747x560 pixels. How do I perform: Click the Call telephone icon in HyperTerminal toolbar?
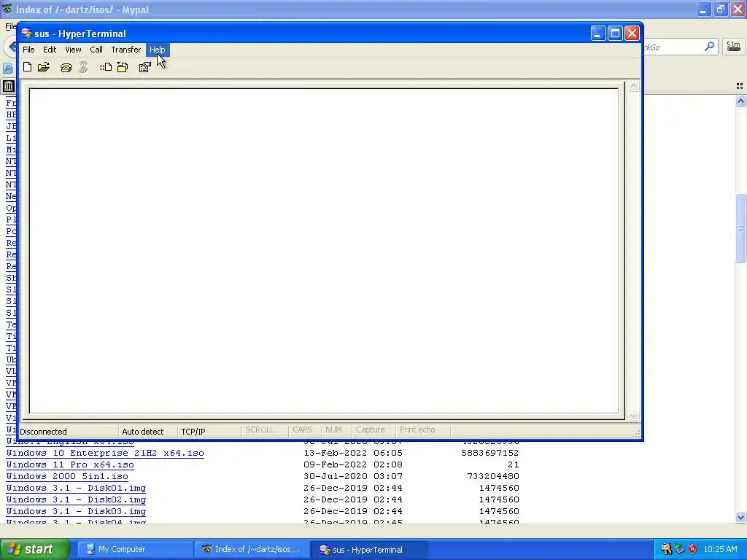pyautogui.click(x=66, y=68)
